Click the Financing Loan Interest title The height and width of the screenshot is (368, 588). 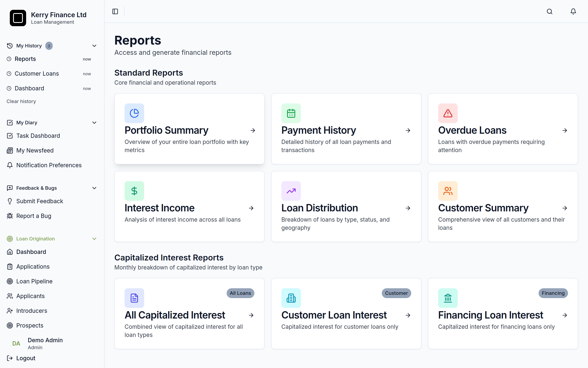click(x=491, y=315)
